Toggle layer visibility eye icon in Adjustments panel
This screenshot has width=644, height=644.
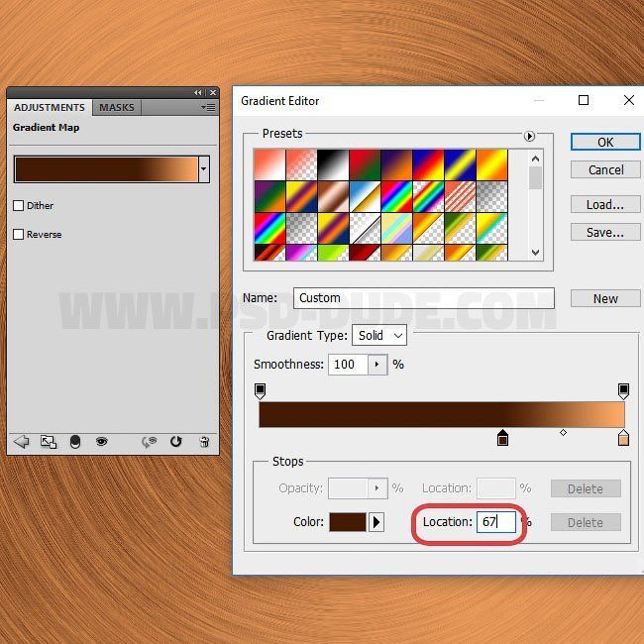click(x=101, y=442)
